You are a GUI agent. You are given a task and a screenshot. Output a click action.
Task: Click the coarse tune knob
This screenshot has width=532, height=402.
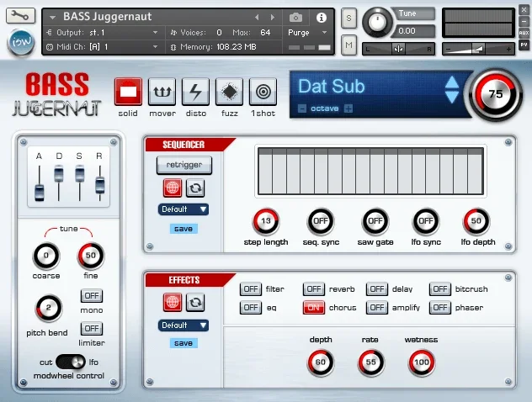pyautogui.click(x=46, y=256)
